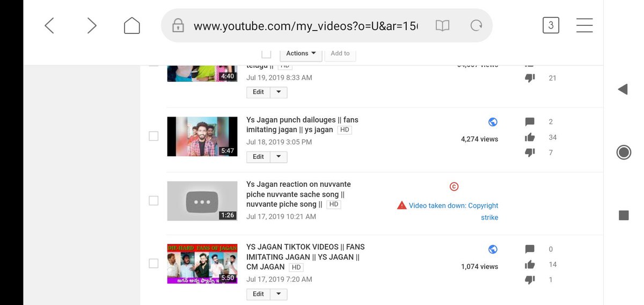Expand Edit arrow for Jul 19 video
The width and height of the screenshot is (644, 305).
click(x=278, y=92)
